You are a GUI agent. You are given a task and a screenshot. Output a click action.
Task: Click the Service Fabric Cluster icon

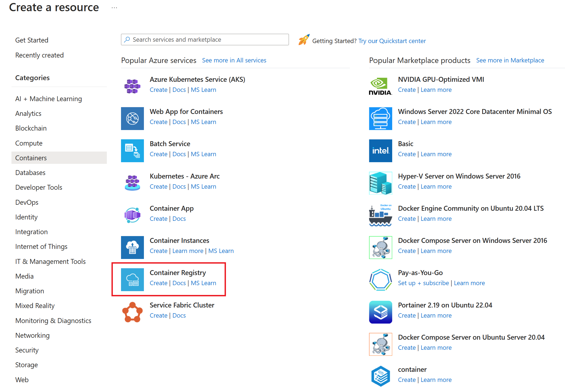point(132,312)
